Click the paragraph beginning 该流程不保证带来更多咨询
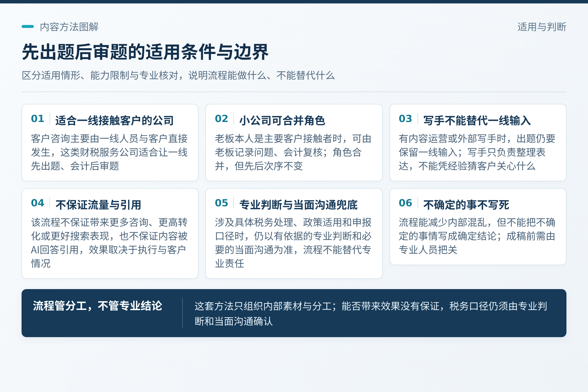 coord(109,243)
